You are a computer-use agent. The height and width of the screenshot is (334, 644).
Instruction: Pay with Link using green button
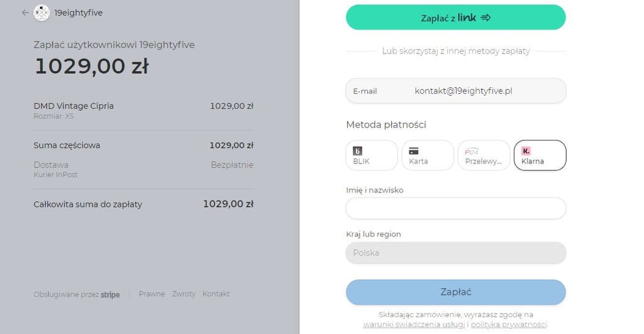pyautogui.click(x=456, y=17)
